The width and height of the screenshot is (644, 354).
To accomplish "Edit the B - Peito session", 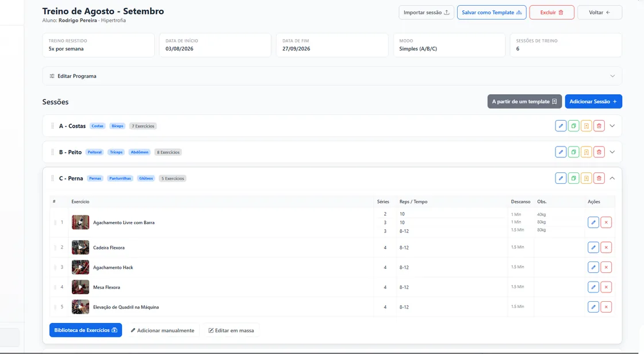I will point(561,152).
